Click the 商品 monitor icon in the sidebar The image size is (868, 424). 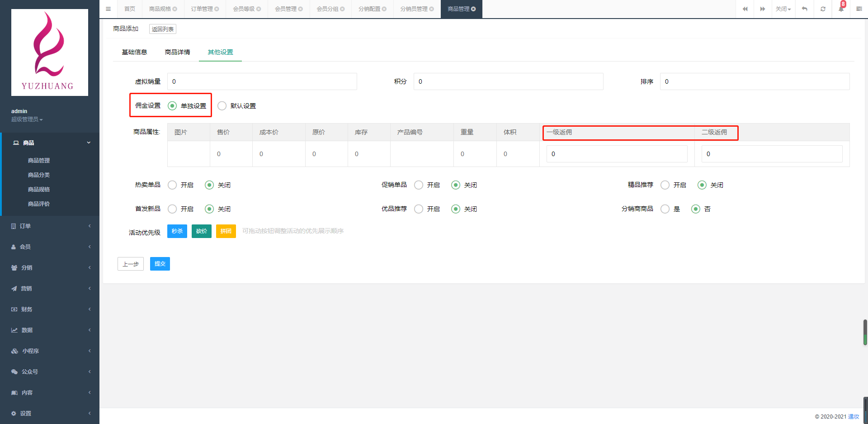[16, 143]
